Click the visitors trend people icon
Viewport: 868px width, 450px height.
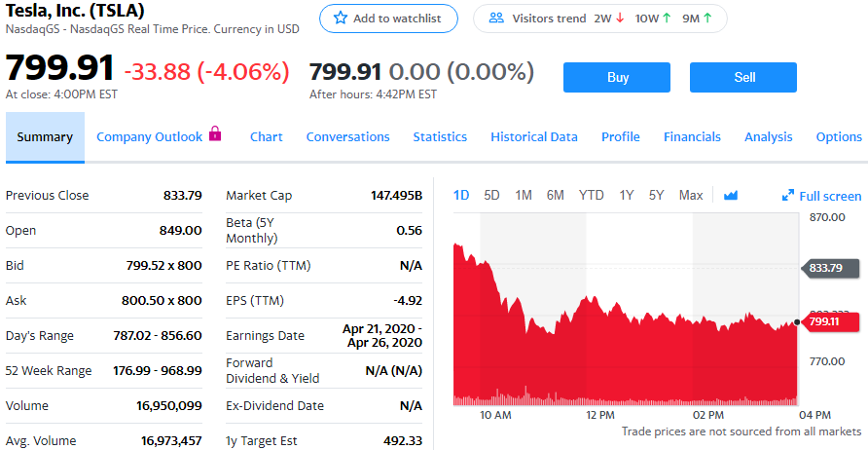tap(496, 19)
